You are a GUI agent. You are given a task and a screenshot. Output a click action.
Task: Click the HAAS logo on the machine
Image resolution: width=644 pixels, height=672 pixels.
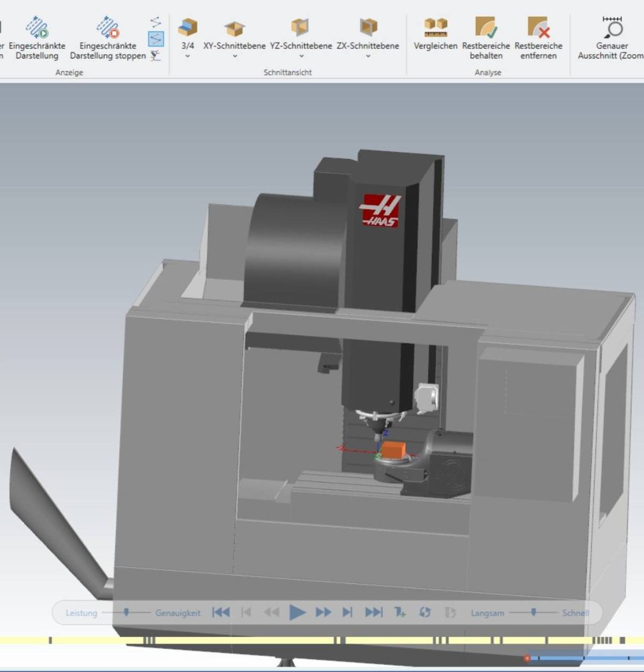click(380, 210)
